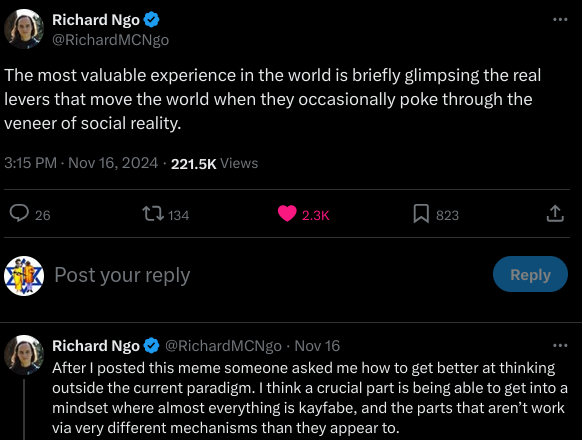
Task: Click the verified badge in the reply tweet
Action: coord(151,346)
